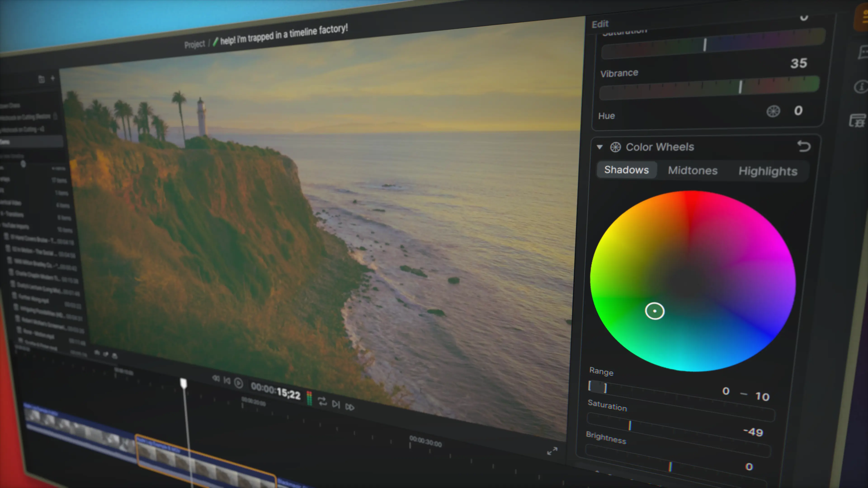Toggle the loop playback icon

[322, 401]
